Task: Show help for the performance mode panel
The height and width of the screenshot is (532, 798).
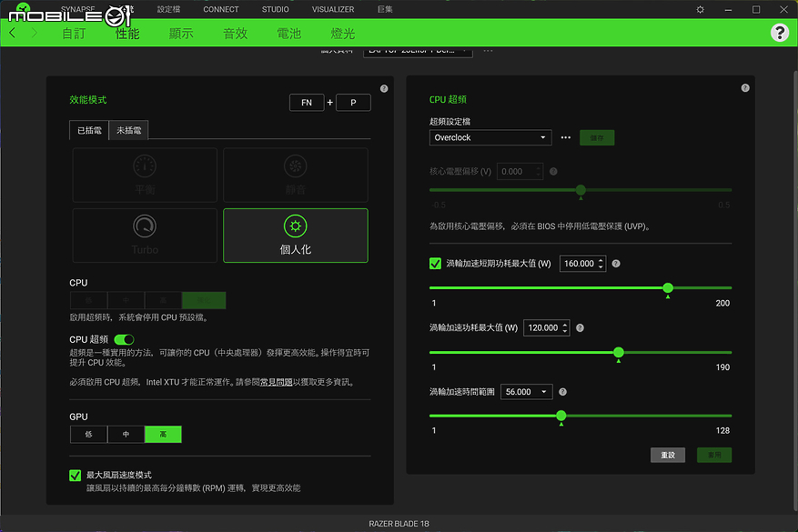Action: pyautogui.click(x=384, y=88)
